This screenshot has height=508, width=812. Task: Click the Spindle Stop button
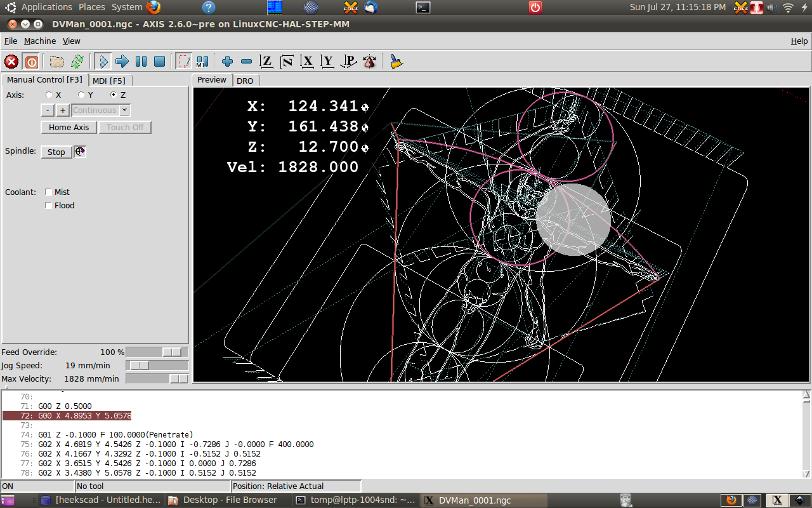click(56, 152)
